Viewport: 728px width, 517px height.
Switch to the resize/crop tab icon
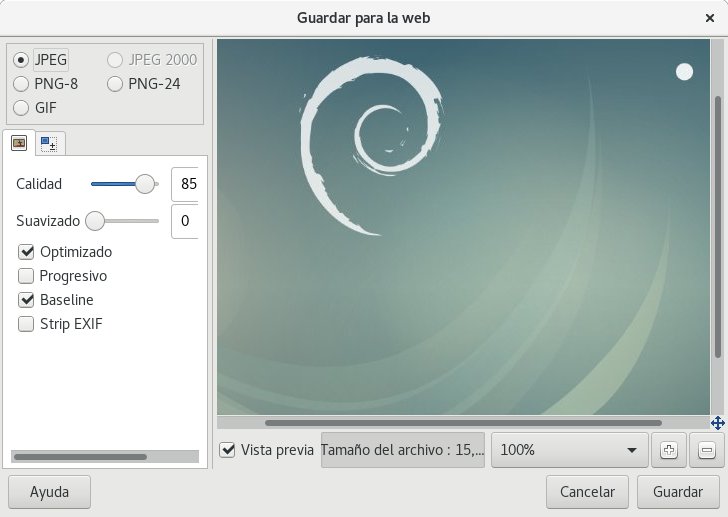pyautogui.click(x=48, y=143)
